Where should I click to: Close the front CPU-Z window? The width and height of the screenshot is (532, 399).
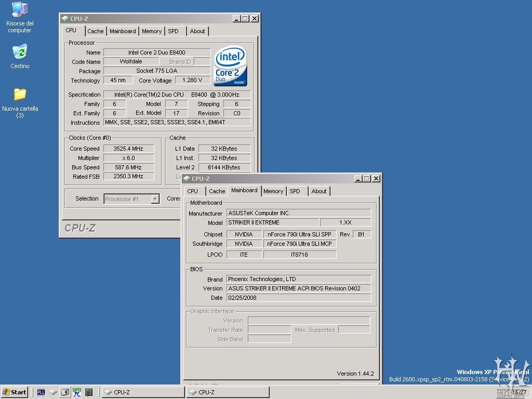[376, 179]
